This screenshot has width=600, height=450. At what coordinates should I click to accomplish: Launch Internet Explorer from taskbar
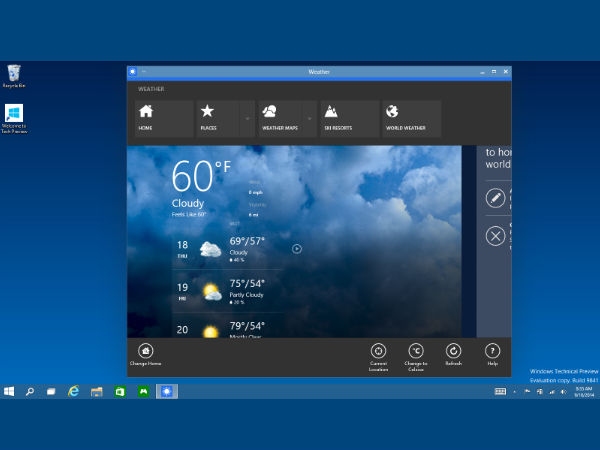73,391
